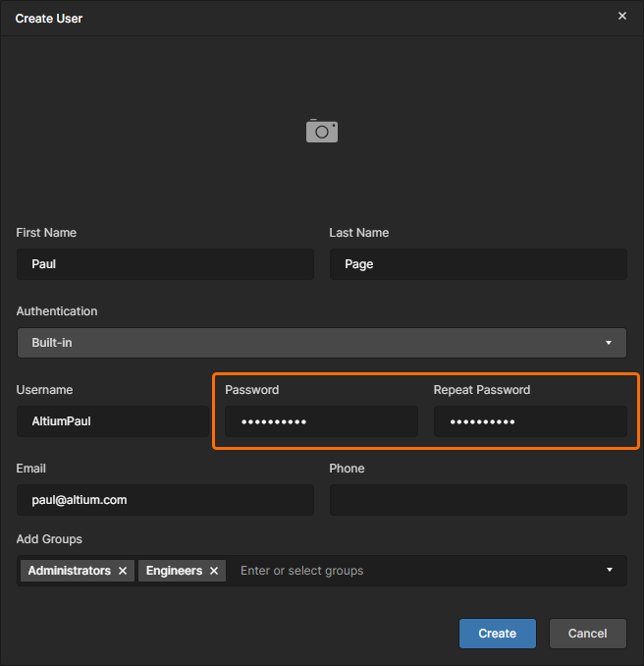Image resolution: width=644 pixels, height=666 pixels.
Task: Select the Last Name field containing Page
Action: point(478,264)
